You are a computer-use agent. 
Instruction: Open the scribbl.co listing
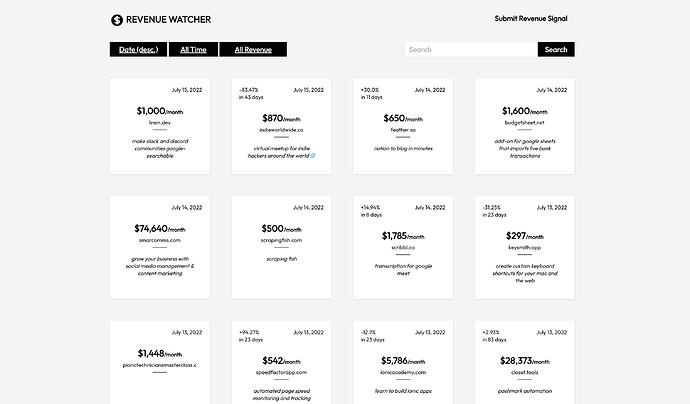[403, 247]
